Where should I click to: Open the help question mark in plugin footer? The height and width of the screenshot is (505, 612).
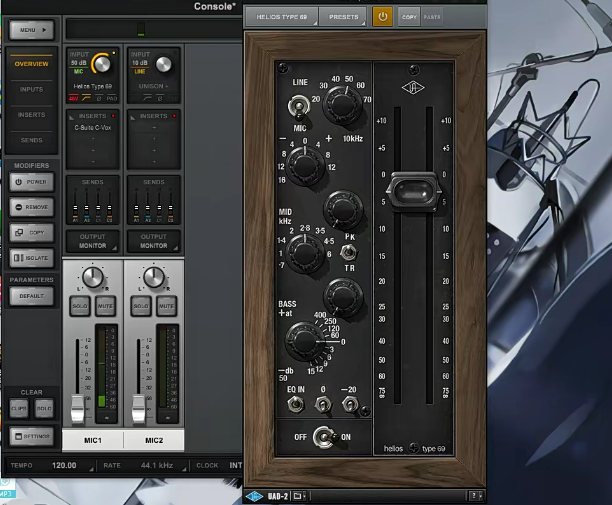tap(474, 496)
